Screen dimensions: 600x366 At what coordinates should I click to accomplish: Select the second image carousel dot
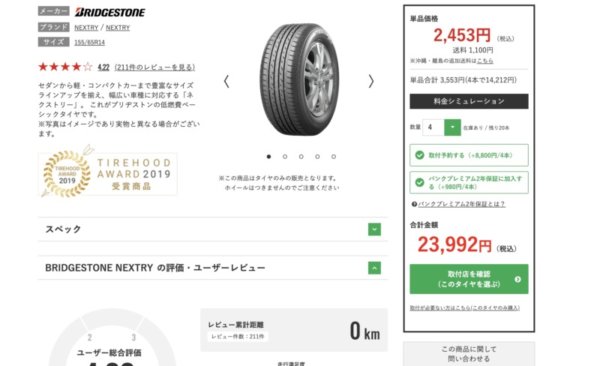click(x=285, y=157)
